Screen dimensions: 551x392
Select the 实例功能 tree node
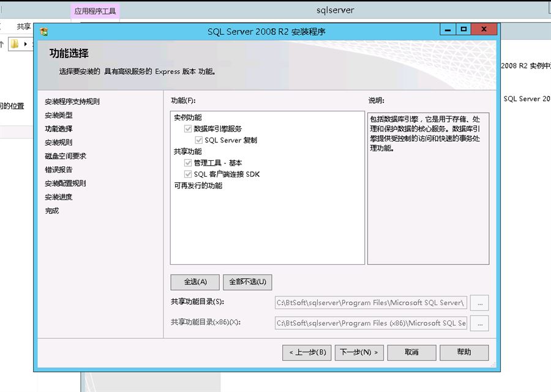point(187,117)
